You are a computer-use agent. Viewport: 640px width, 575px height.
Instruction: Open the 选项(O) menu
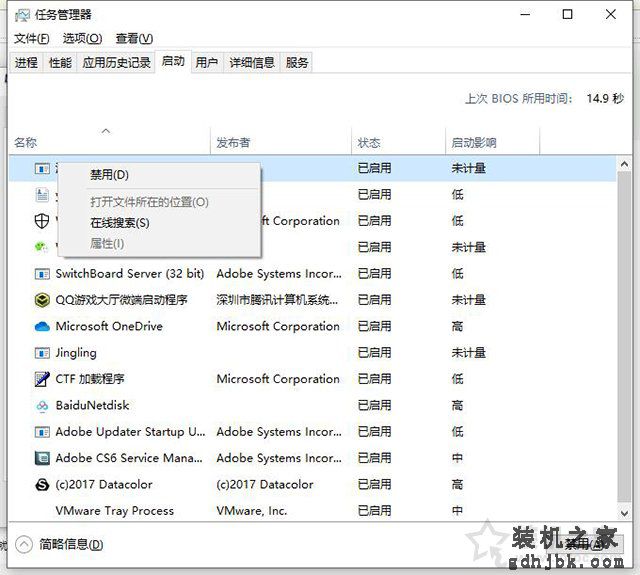(82, 38)
